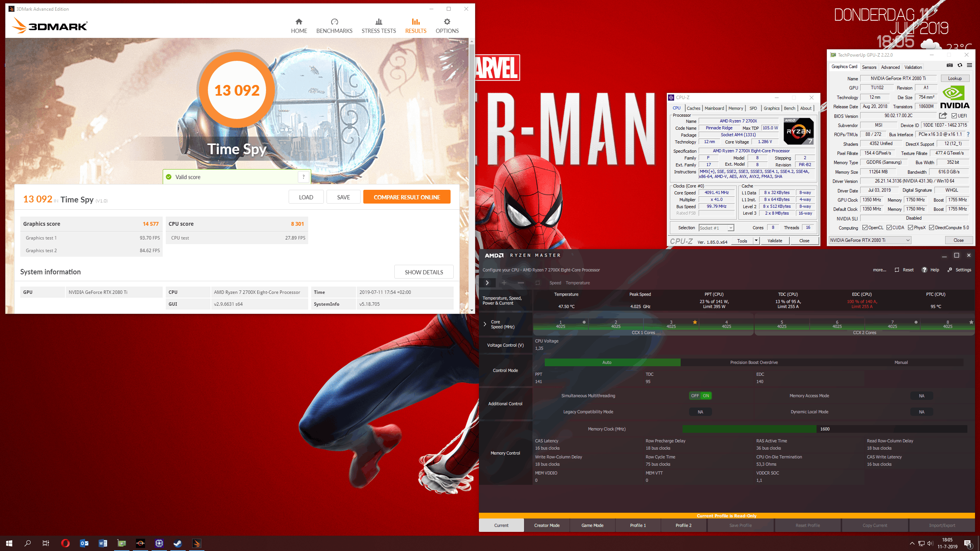
Task: Click the plus icon in Ryzen Master toolbar
Action: 504,283
